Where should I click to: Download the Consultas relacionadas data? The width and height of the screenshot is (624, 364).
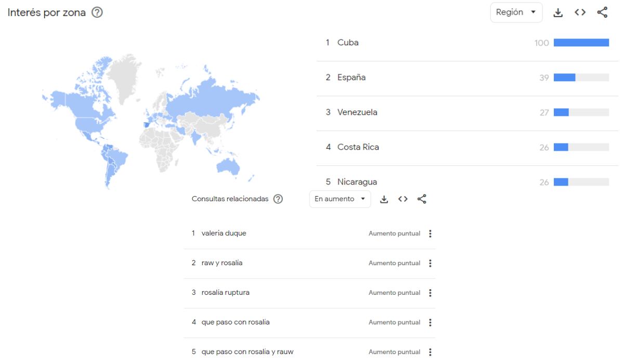pos(384,199)
